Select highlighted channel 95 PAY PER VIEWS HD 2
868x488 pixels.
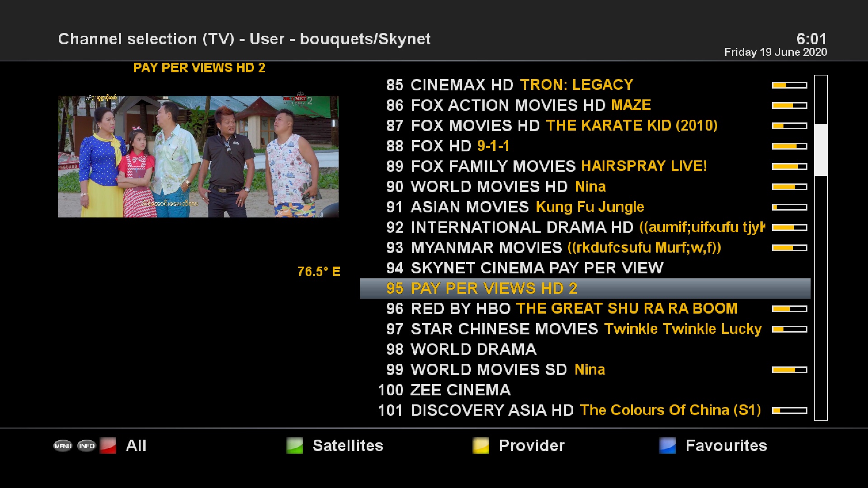pos(585,288)
